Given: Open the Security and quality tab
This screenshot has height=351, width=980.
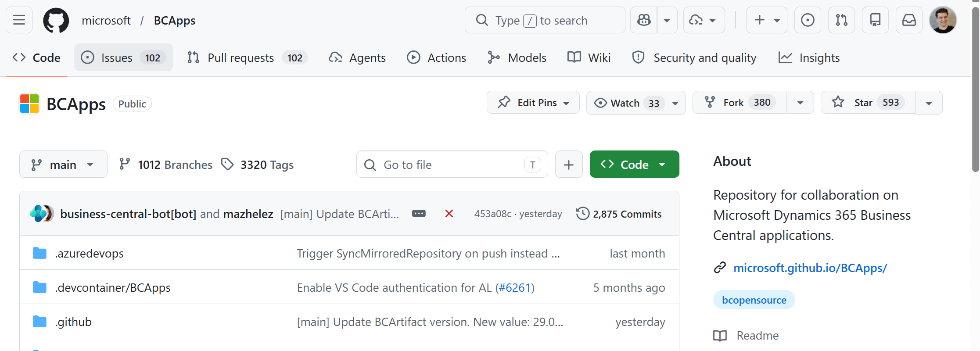Looking at the screenshot, I should coord(694,57).
